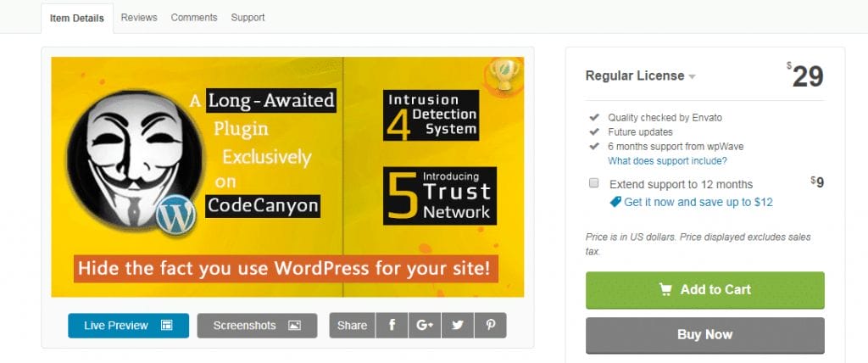Click the blue price tag icon
The image size is (868, 363).
point(615,202)
